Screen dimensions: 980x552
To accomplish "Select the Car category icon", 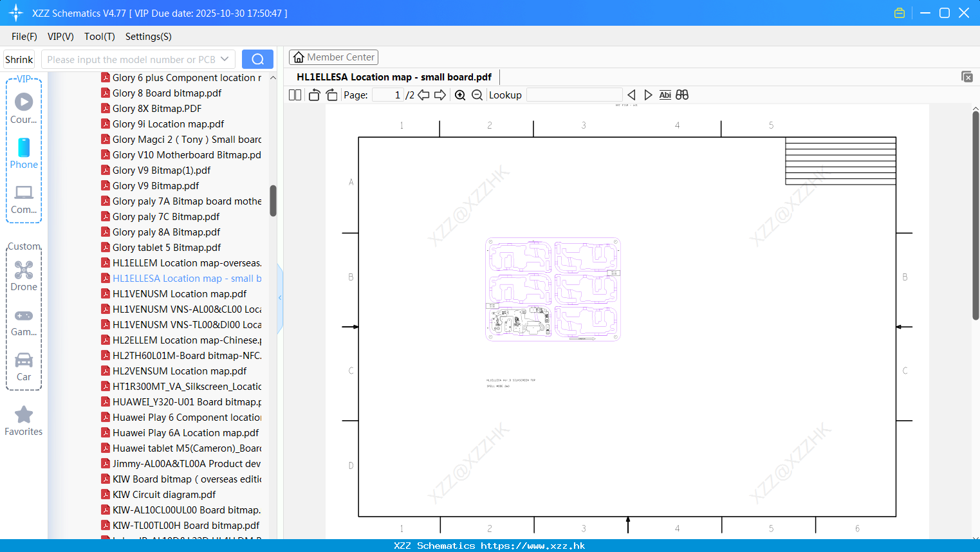I will (x=24, y=367).
